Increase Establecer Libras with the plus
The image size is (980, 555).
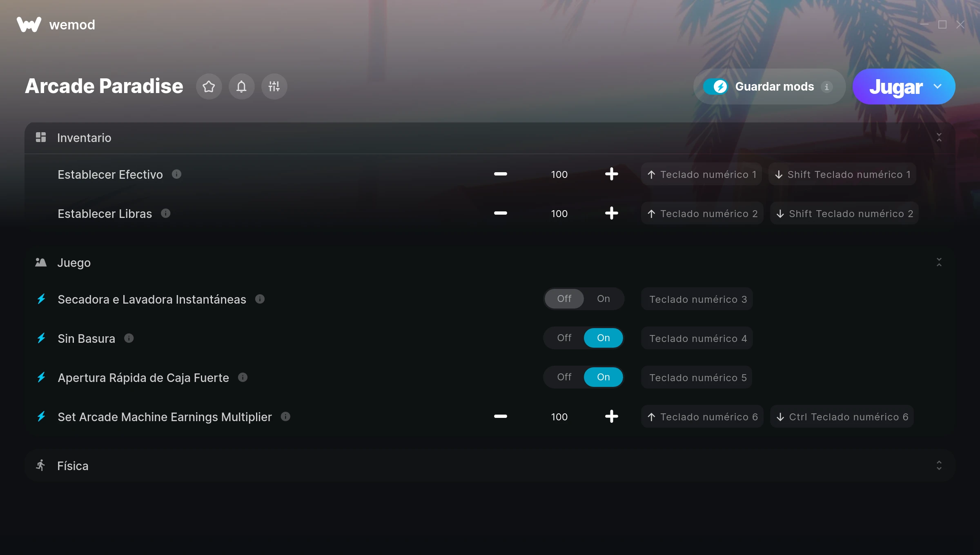pos(611,213)
